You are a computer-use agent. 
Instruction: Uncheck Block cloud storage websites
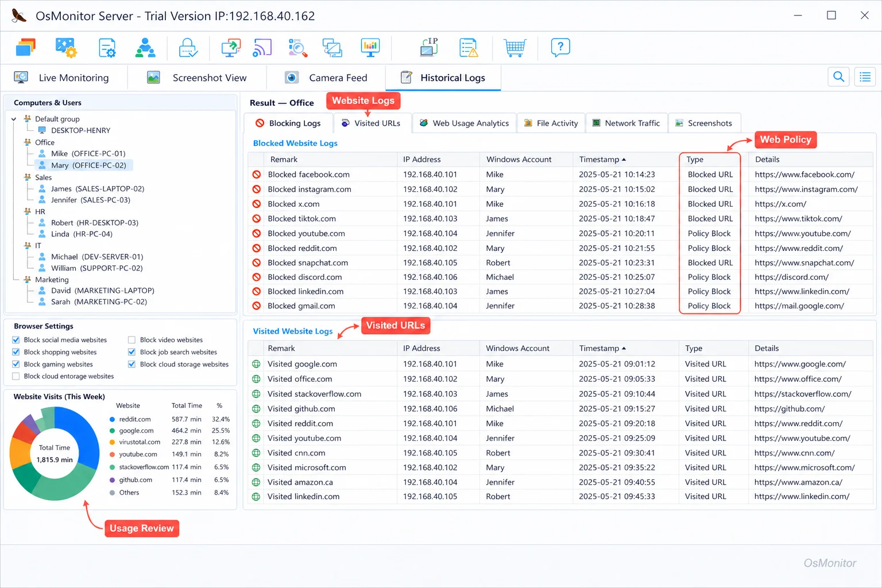click(131, 364)
